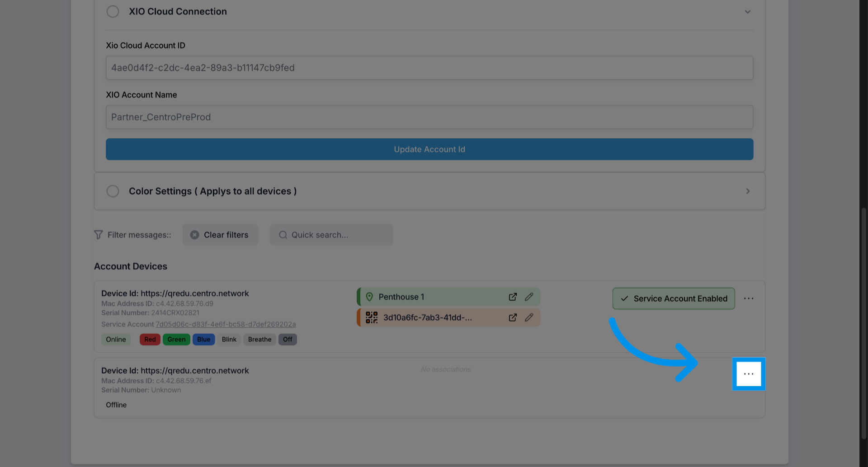This screenshot has height=467, width=868.
Task: Collapse the XIO Cloud Connection section
Action: [x=748, y=12]
